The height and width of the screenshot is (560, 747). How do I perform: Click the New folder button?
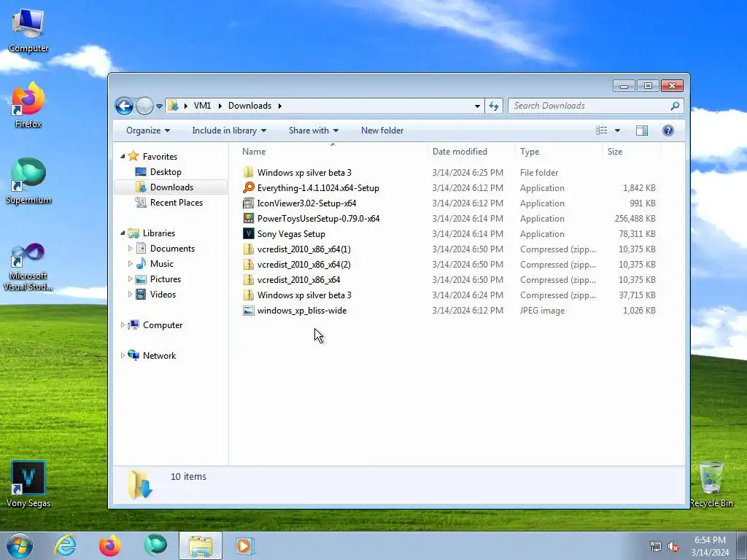click(382, 131)
